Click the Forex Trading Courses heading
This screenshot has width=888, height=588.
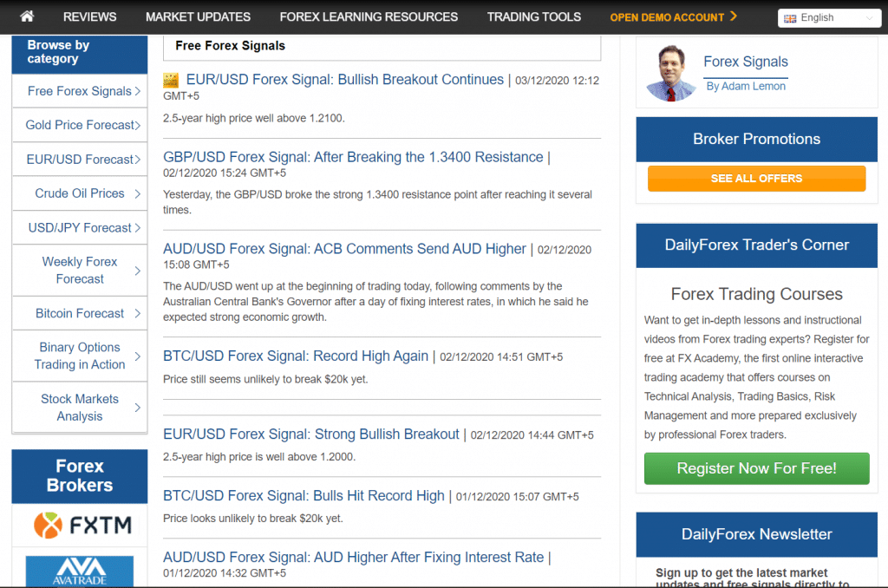pos(756,294)
